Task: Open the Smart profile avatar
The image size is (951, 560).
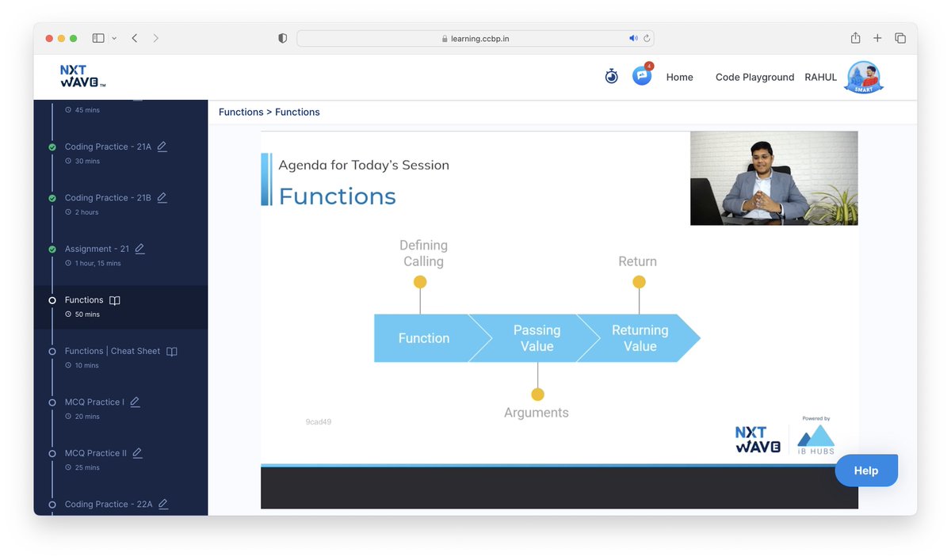Action: pos(864,78)
